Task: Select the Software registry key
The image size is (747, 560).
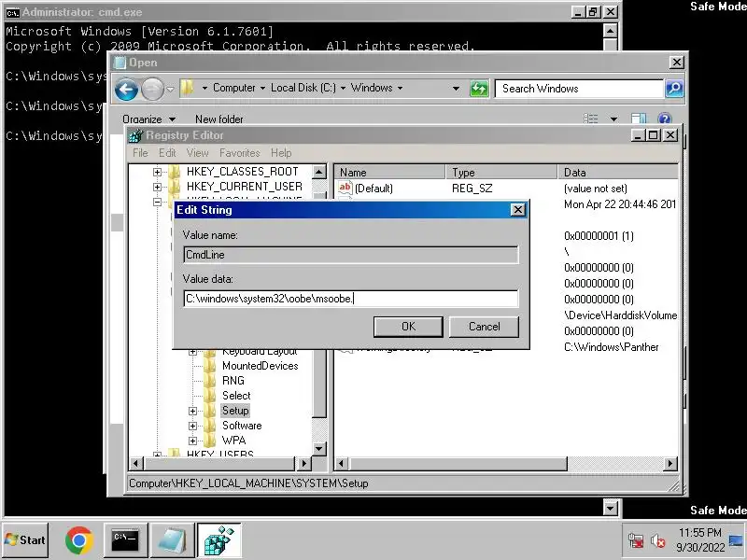Action: point(242,426)
